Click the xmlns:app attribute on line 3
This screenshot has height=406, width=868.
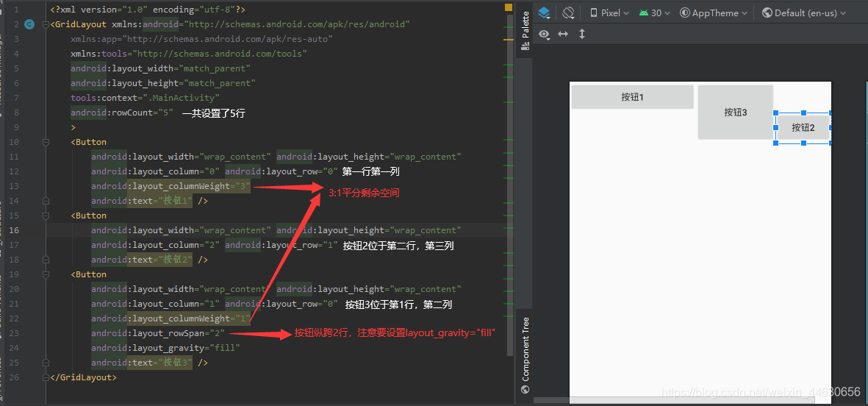201,39
